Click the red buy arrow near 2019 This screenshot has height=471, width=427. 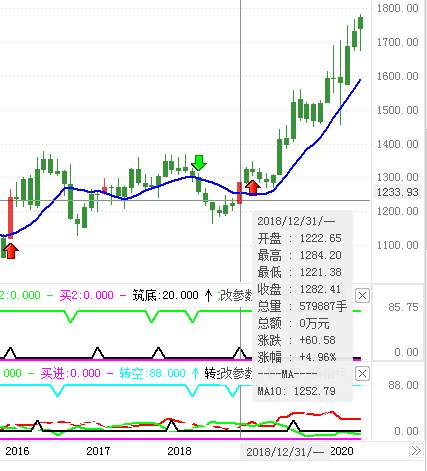253,188
